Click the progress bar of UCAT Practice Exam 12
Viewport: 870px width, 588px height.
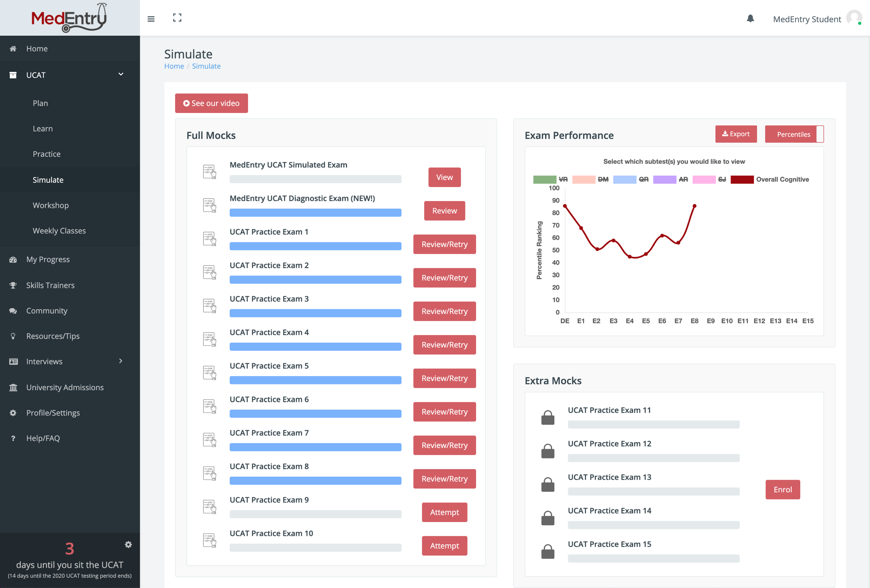654,458
